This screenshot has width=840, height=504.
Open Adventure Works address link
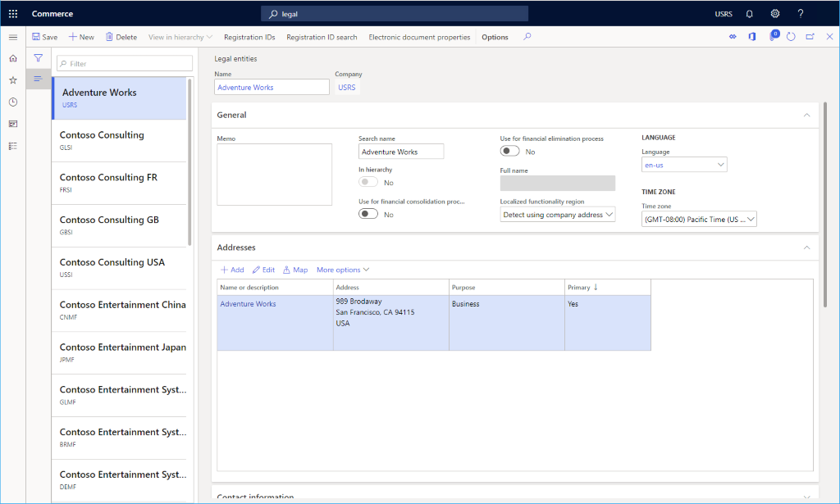tap(248, 304)
